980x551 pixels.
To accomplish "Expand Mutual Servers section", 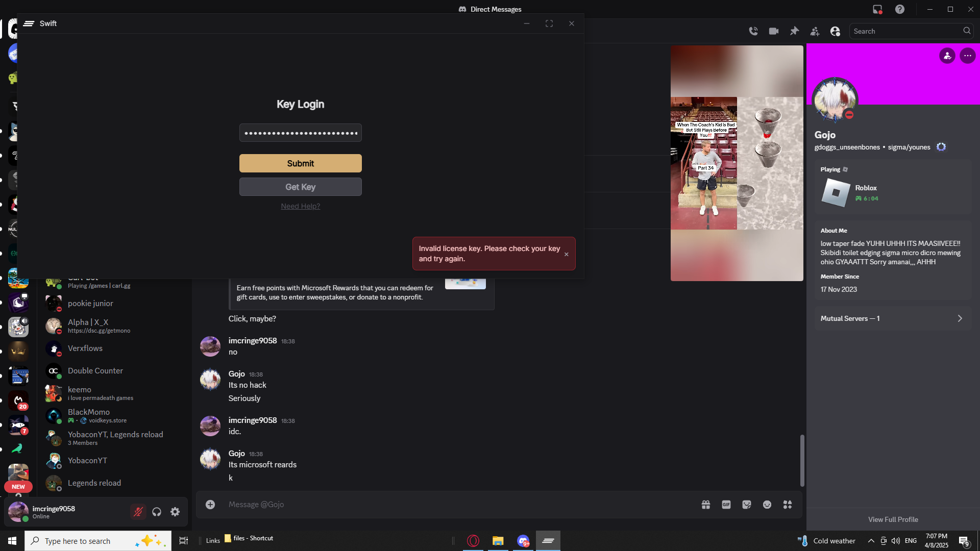I will coord(893,318).
